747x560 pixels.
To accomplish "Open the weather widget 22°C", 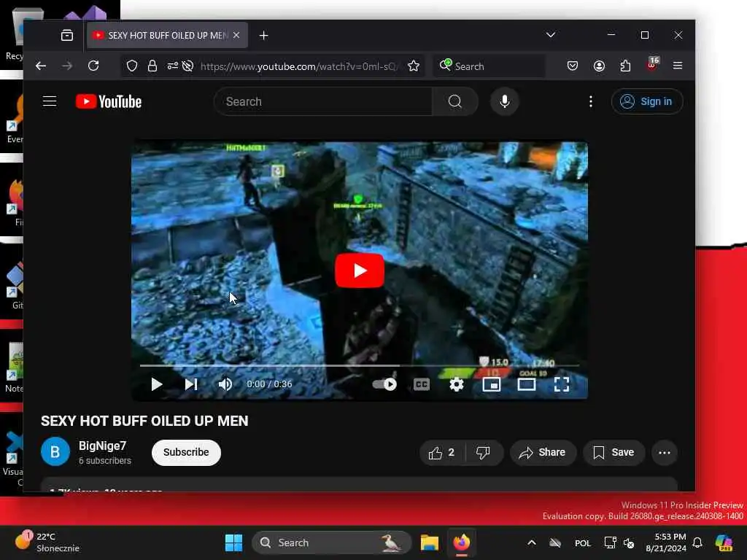I will point(47,542).
